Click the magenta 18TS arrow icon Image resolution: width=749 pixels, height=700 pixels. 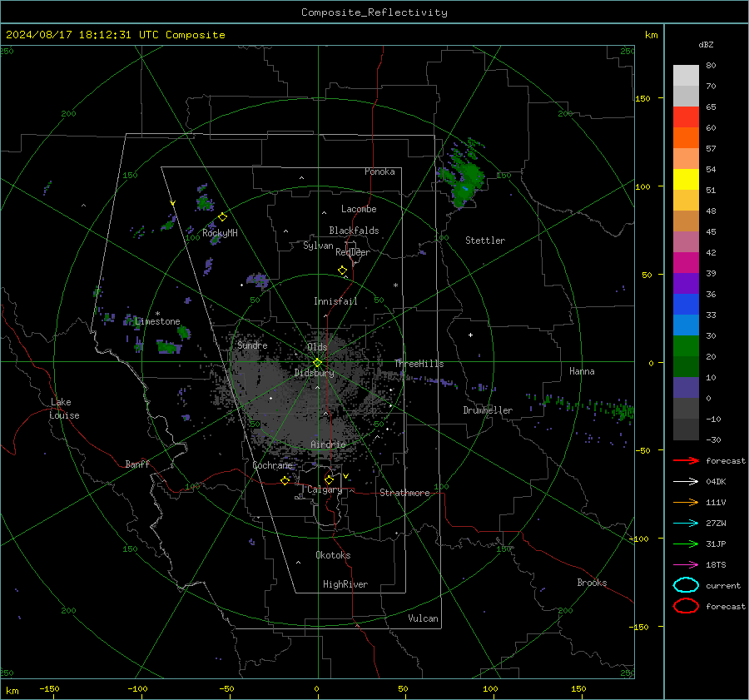pos(686,565)
